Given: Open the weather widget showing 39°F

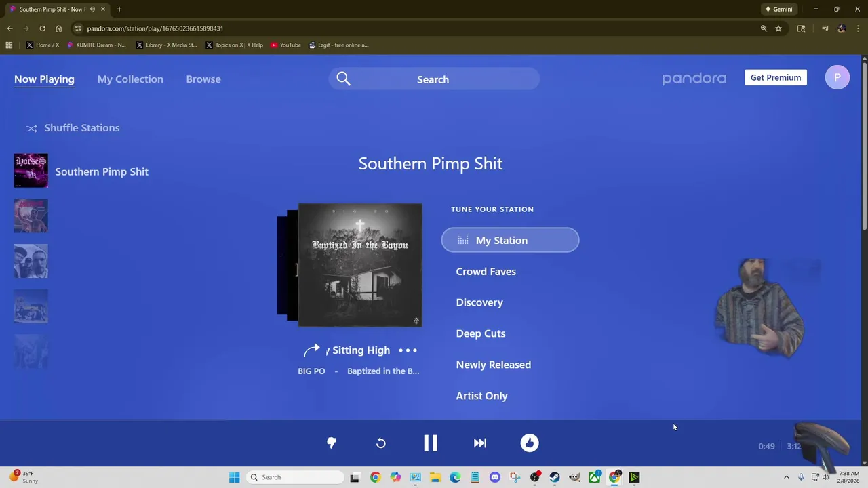Looking at the screenshot, I should pyautogui.click(x=23, y=477).
